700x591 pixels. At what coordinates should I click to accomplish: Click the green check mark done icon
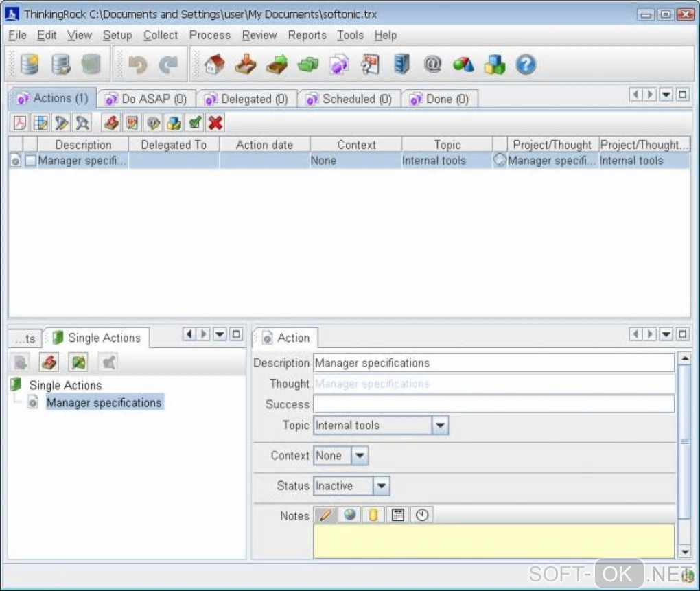[195, 123]
